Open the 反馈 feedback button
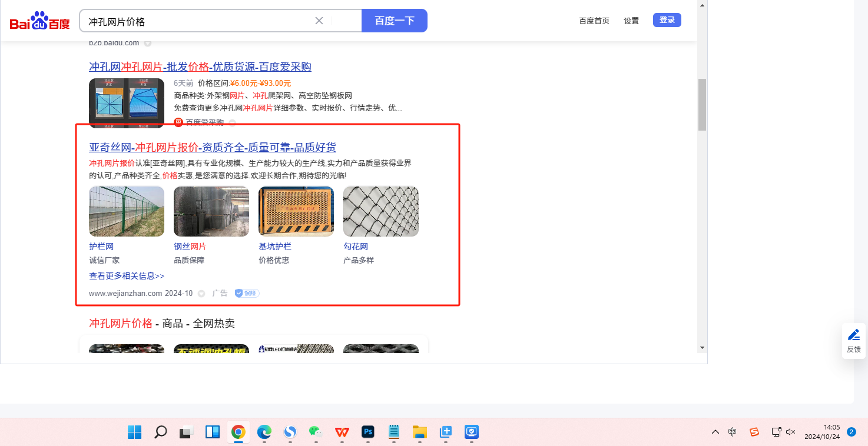The image size is (868, 446). point(854,341)
